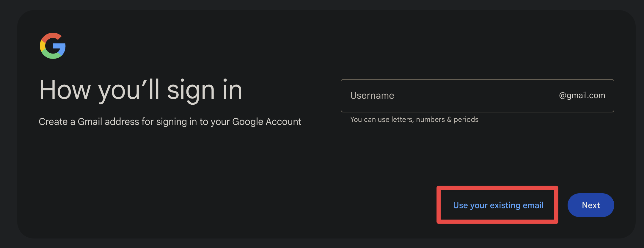
Task: Choose Use your existing email link
Action: [x=498, y=205]
